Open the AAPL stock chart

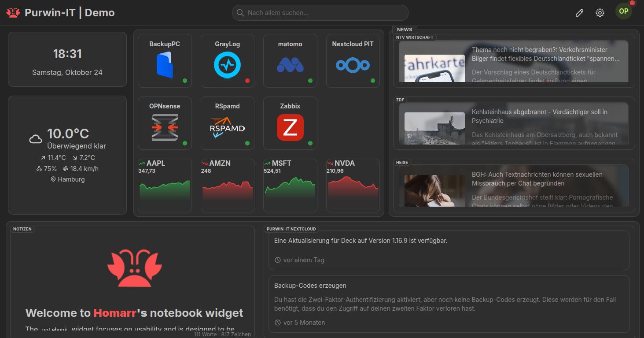pos(165,186)
